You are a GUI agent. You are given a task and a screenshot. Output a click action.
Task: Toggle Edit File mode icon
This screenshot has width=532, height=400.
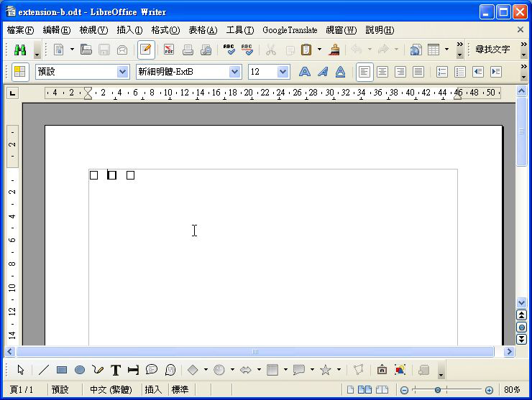click(146, 50)
